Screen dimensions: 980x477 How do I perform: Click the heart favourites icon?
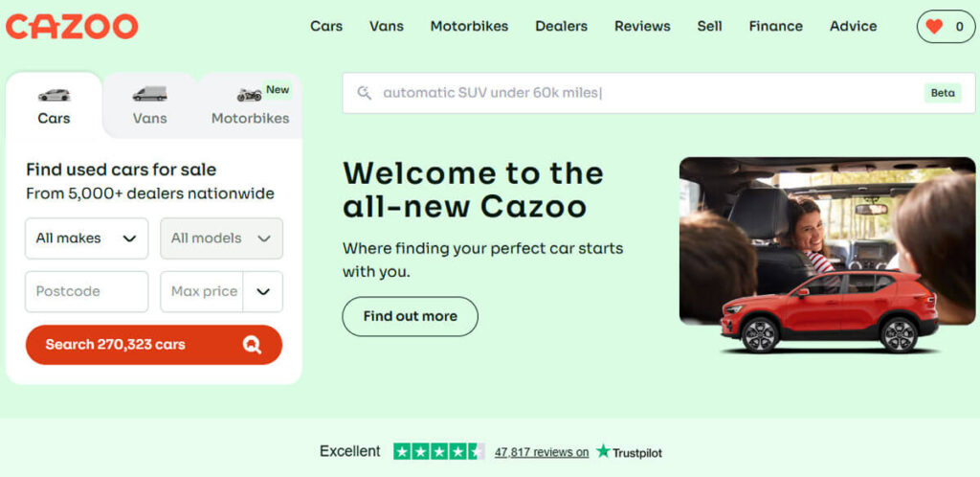point(934,27)
